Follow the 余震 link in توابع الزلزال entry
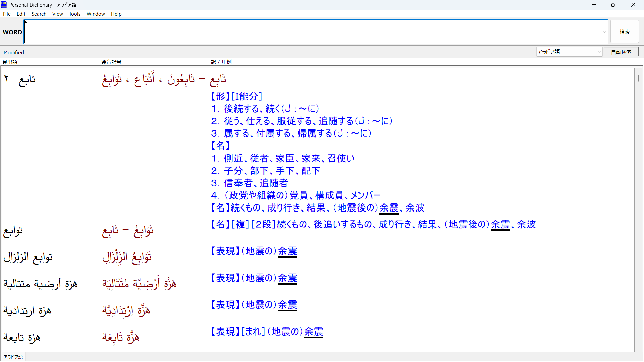 pyautogui.click(x=287, y=251)
